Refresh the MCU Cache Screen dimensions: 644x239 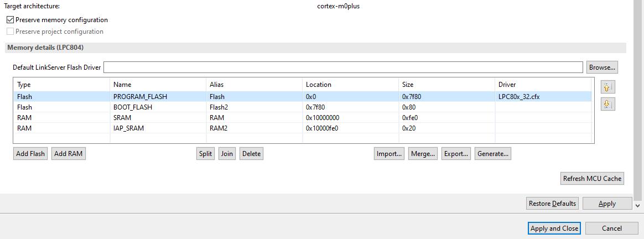pos(592,179)
